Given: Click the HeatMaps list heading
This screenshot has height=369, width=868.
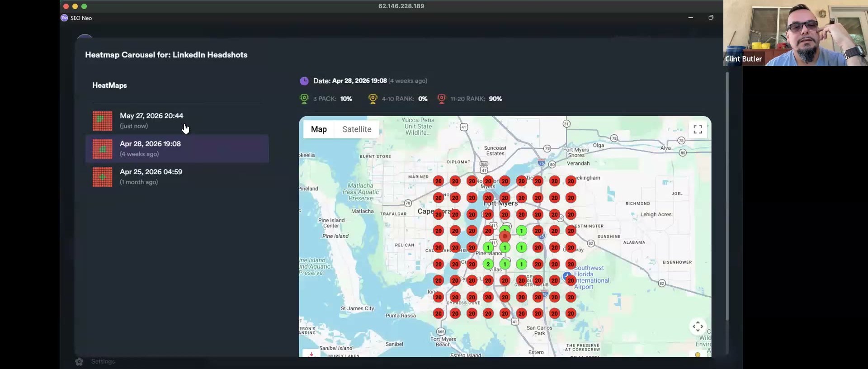Looking at the screenshot, I should [x=109, y=85].
